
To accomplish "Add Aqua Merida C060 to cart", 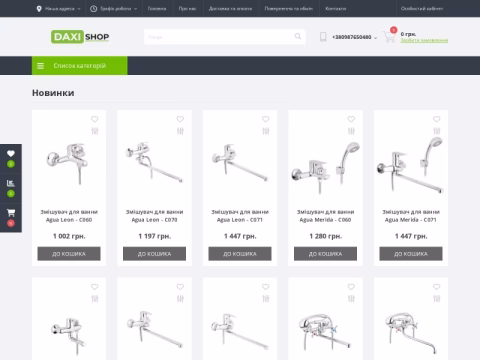I will pos(325,254).
